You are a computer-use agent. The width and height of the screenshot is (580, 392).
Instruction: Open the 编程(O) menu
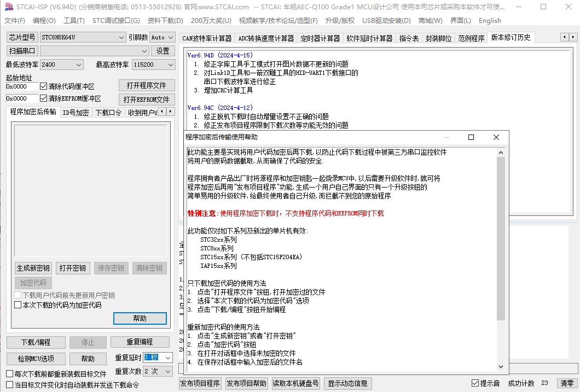[44, 21]
